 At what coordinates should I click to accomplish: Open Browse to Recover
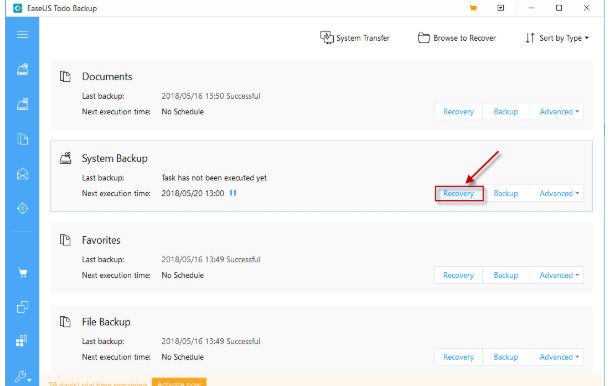(457, 38)
